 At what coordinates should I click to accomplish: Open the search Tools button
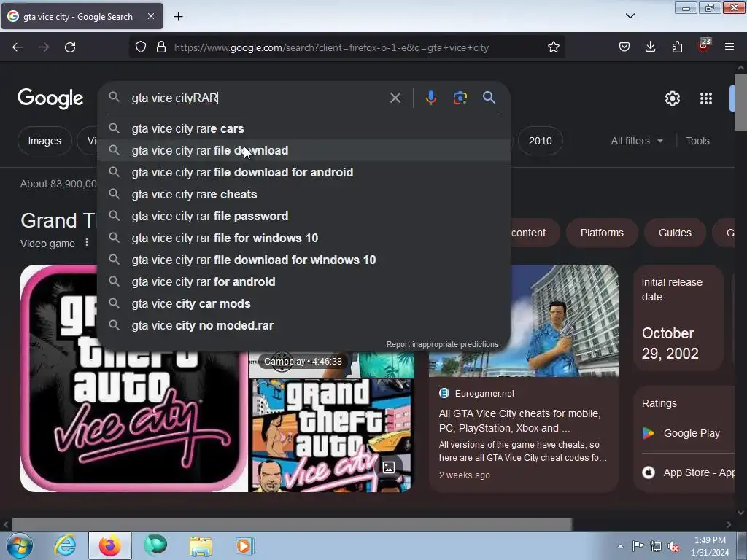click(697, 141)
